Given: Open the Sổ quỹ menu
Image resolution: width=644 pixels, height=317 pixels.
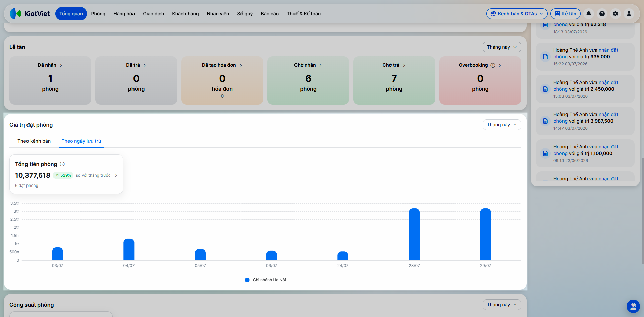Looking at the screenshot, I should coord(245,14).
